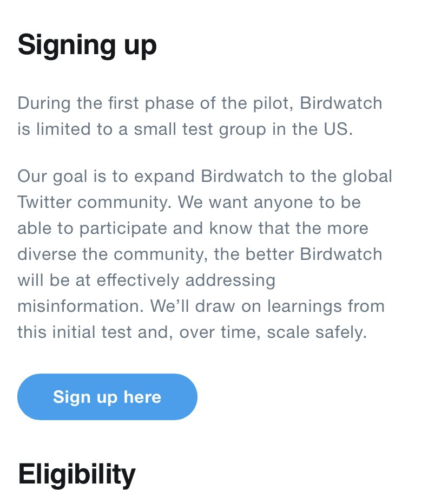The width and height of the screenshot is (448, 490).
Task: Click the line starting 'Our goal is to expand'
Action: [205, 177]
